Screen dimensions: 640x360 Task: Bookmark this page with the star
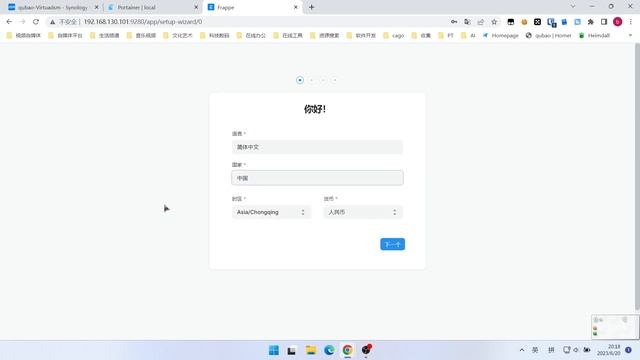coord(494,22)
